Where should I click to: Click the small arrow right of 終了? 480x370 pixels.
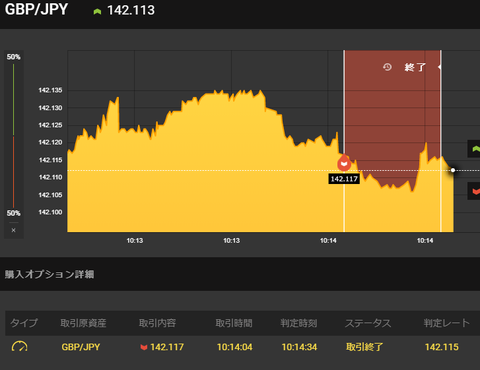439,67
